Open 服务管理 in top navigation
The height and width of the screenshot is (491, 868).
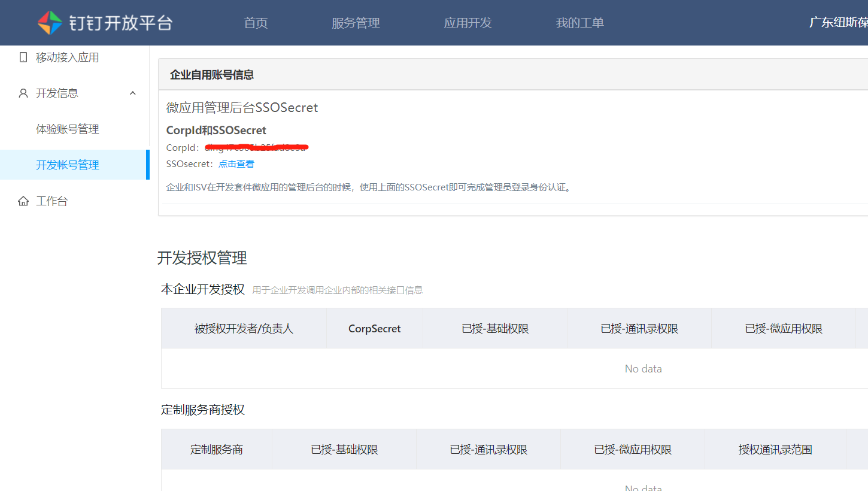tap(356, 23)
